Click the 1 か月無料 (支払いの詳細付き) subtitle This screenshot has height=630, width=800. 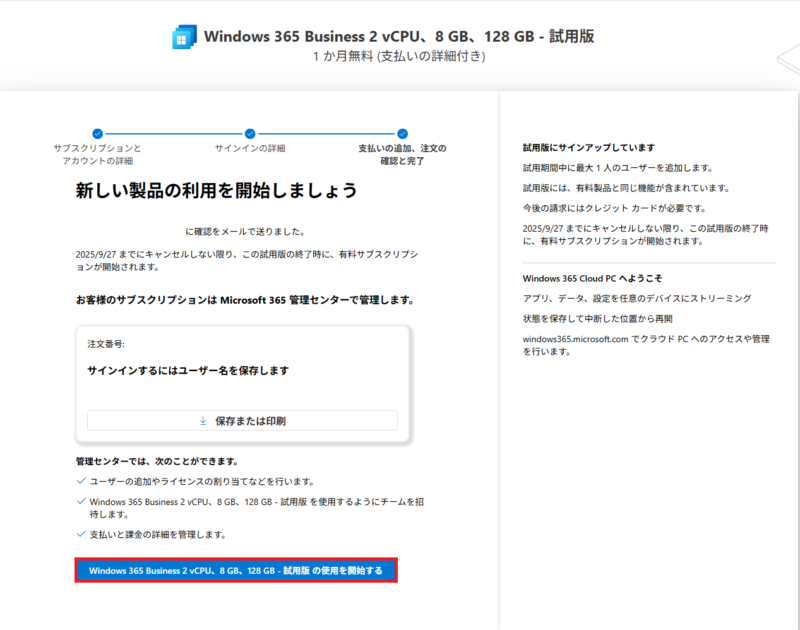click(399, 56)
